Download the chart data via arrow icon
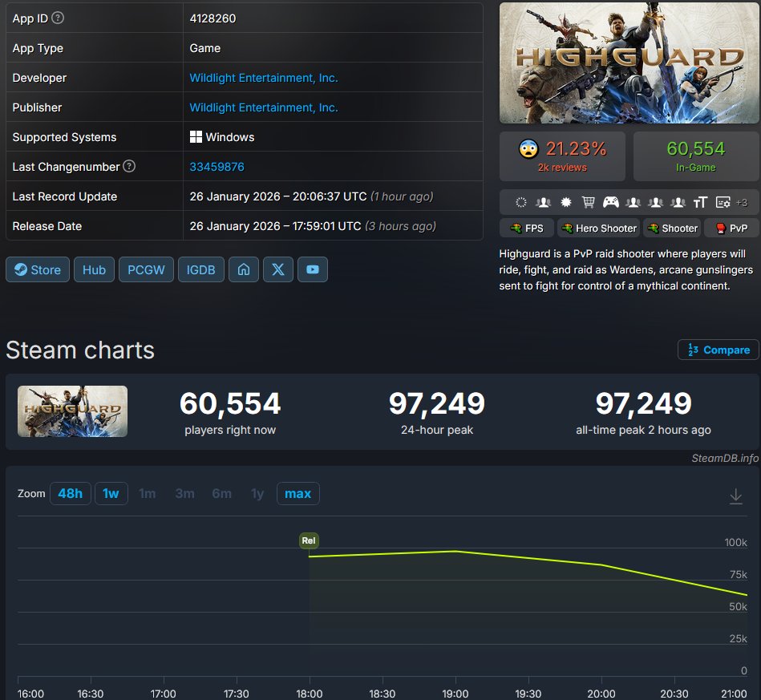 click(736, 496)
